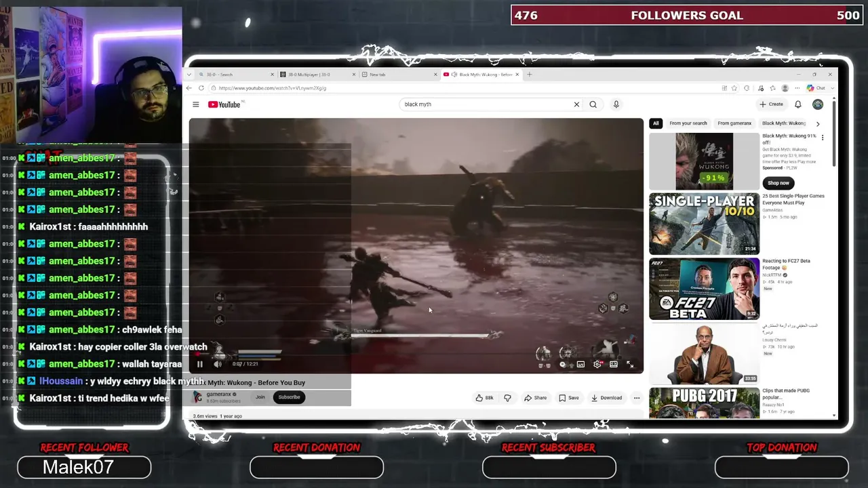The image size is (868, 488).
Task: Open a new browser tab with plus
Action: pos(530,75)
